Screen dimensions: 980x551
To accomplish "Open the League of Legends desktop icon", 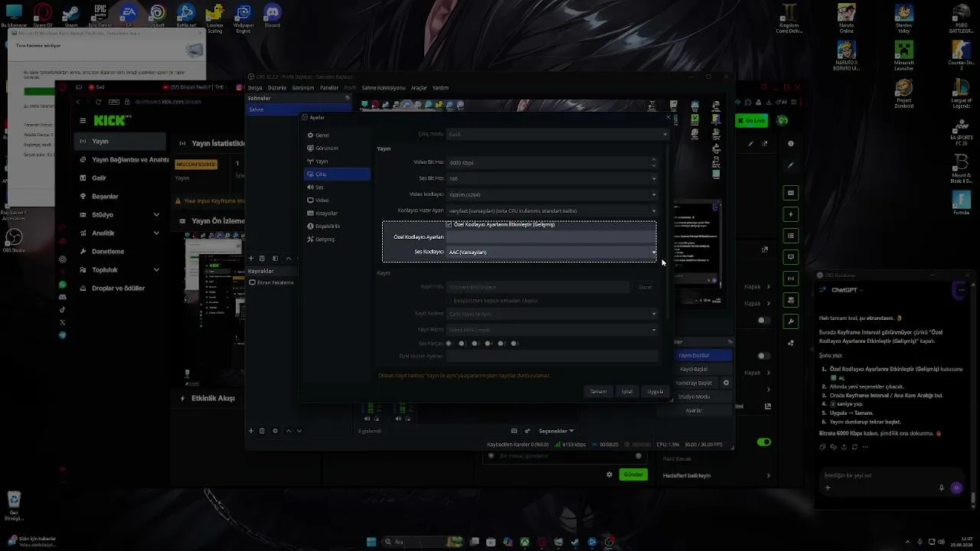I will click(x=962, y=92).
